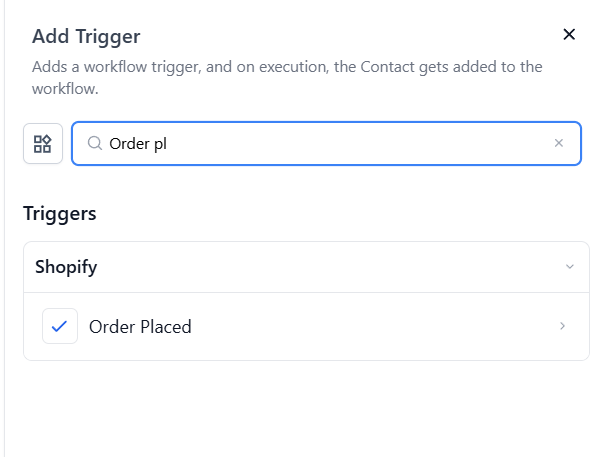Toggle the Shopify group header
The height and width of the screenshot is (457, 605).
click(300, 267)
